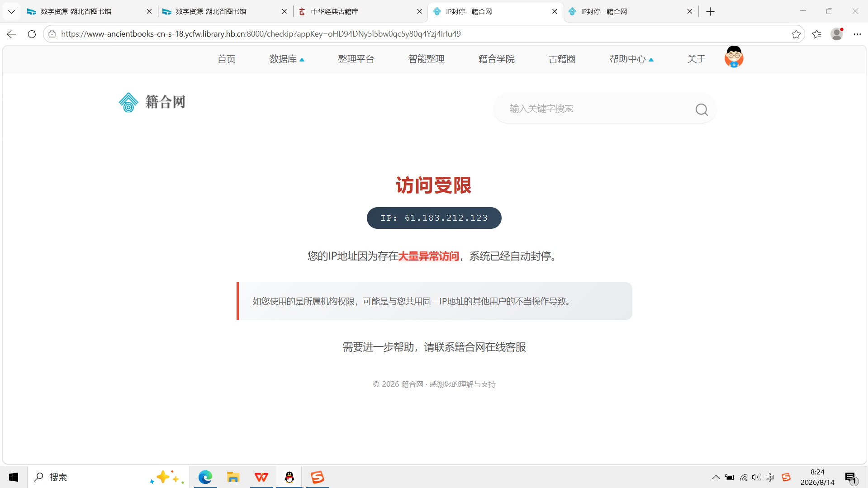The image size is (868, 488).
Task: Open the volume control tray icon
Action: point(756,477)
